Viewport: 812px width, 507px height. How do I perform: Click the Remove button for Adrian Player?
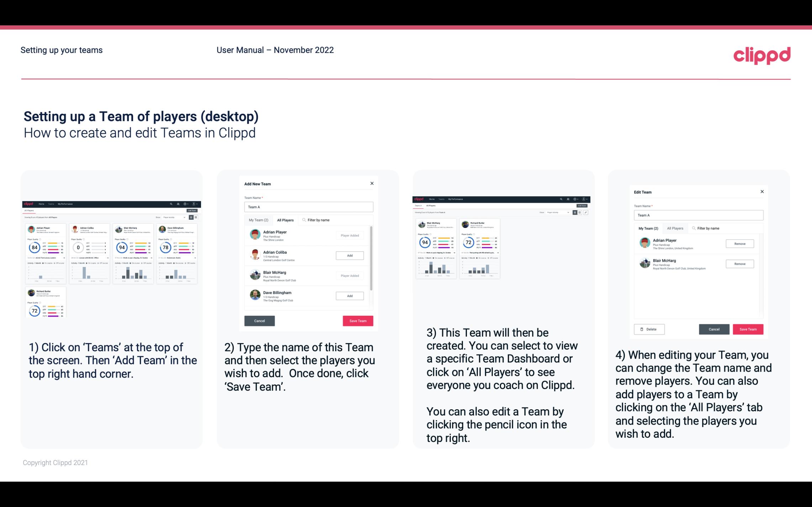[x=739, y=244]
